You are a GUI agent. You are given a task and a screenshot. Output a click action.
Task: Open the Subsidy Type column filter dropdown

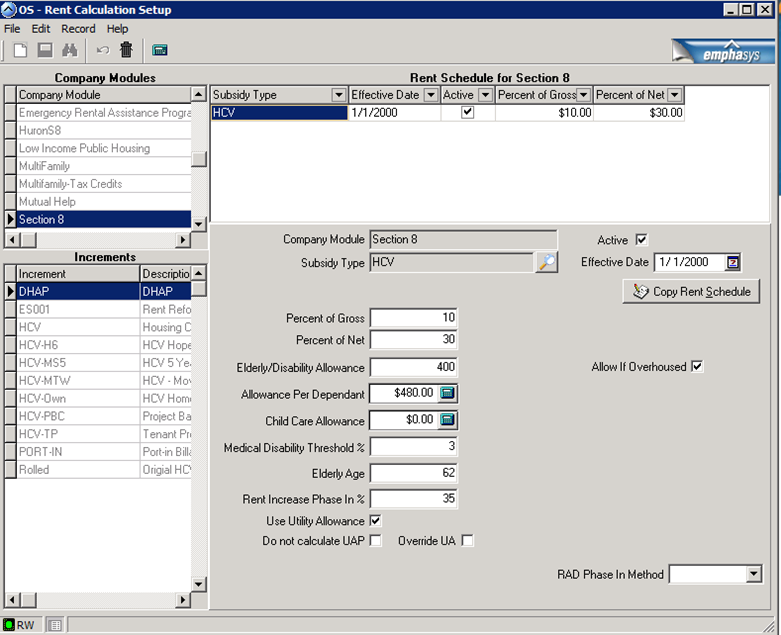[x=337, y=95]
